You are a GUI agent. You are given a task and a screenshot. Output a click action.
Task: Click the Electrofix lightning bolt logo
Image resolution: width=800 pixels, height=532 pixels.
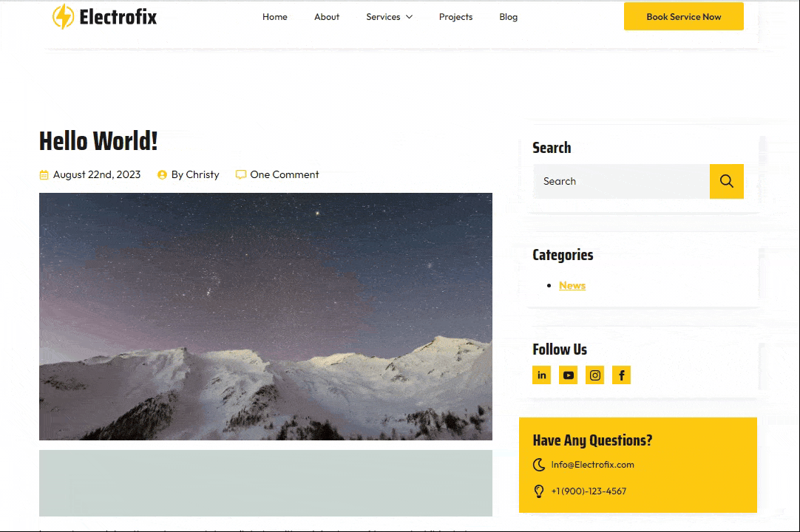63,16
